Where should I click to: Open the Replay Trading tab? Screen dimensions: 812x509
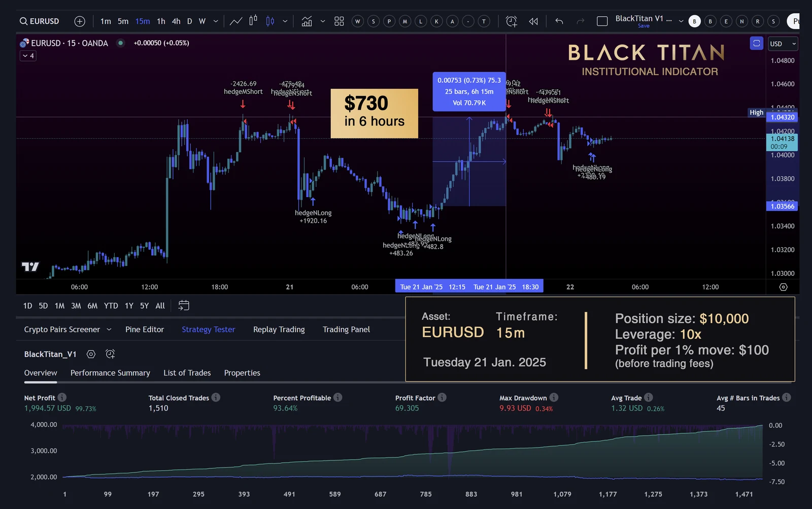[x=279, y=330]
